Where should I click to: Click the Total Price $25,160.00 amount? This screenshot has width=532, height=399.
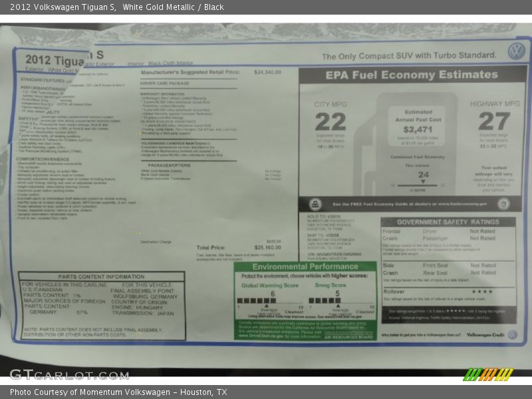click(x=268, y=247)
